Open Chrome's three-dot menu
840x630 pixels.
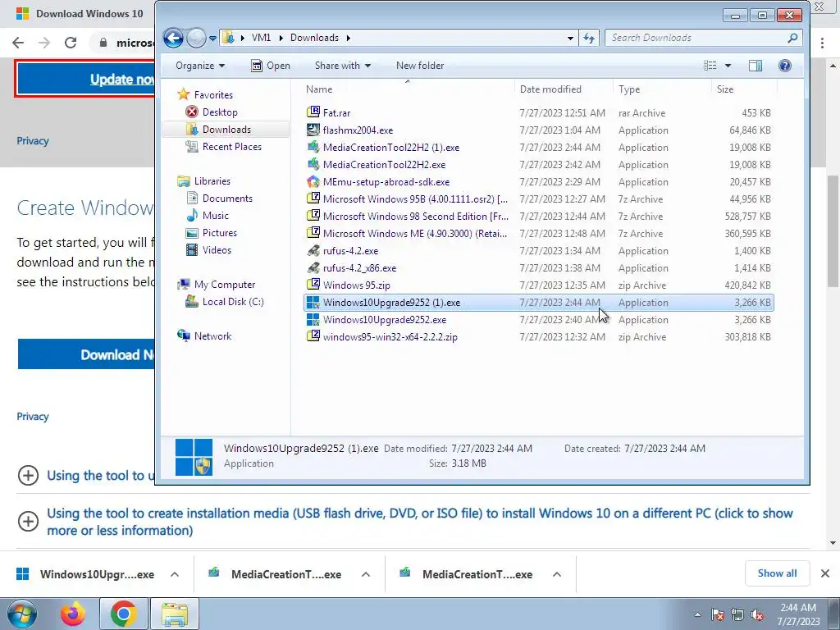tap(822, 43)
